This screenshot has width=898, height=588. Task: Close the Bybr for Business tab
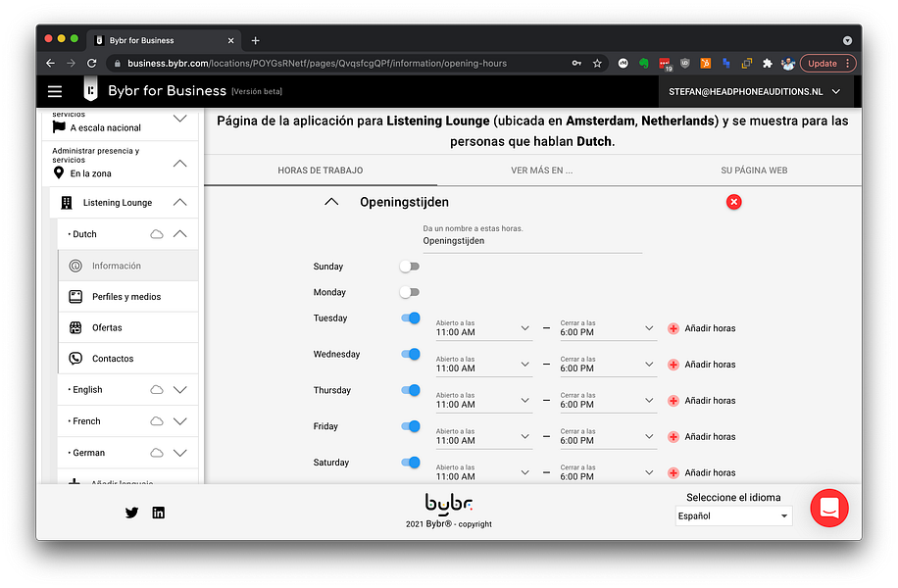pyautogui.click(x=230, y=40)
